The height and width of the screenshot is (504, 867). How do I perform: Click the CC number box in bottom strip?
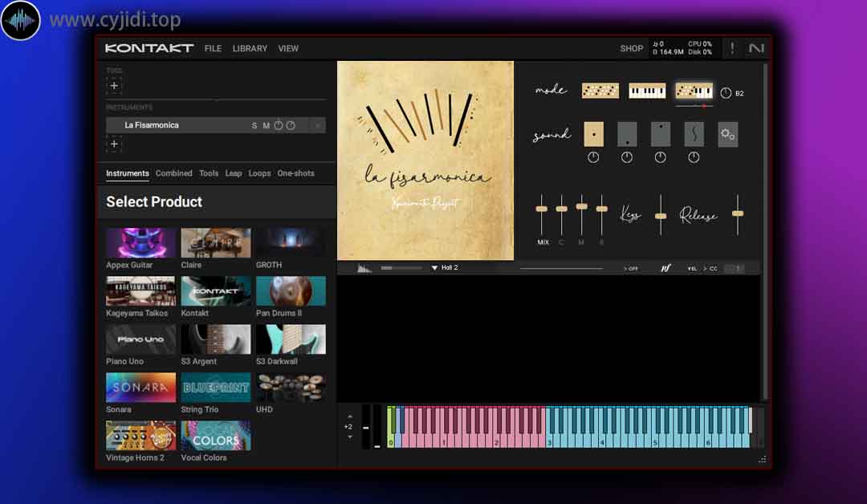[x=735, y=269]
